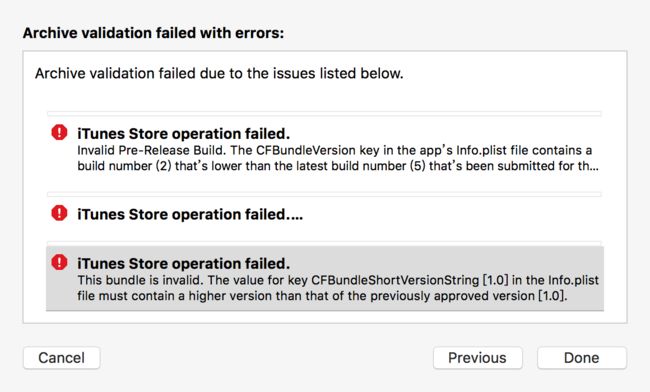The width and height of the screenshot is (650, 392).
Task: Click the 'build number (2)' text
Action: (x=124, y=166)
